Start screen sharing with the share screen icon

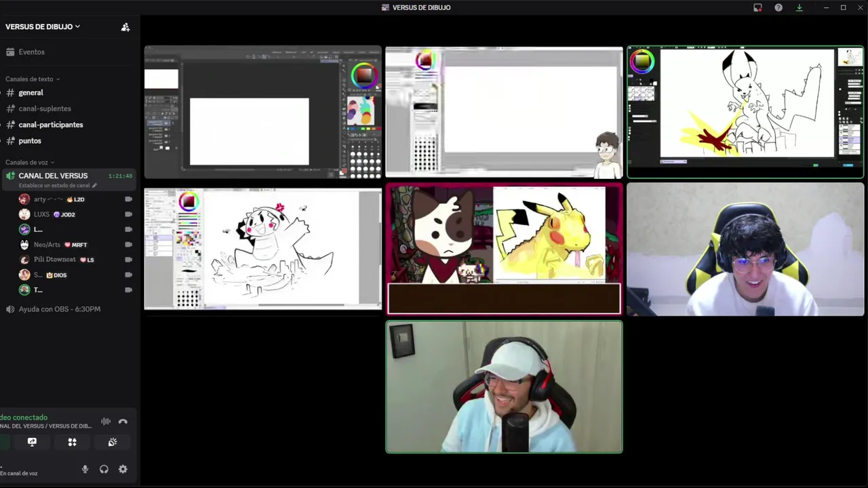pos(32,442)
